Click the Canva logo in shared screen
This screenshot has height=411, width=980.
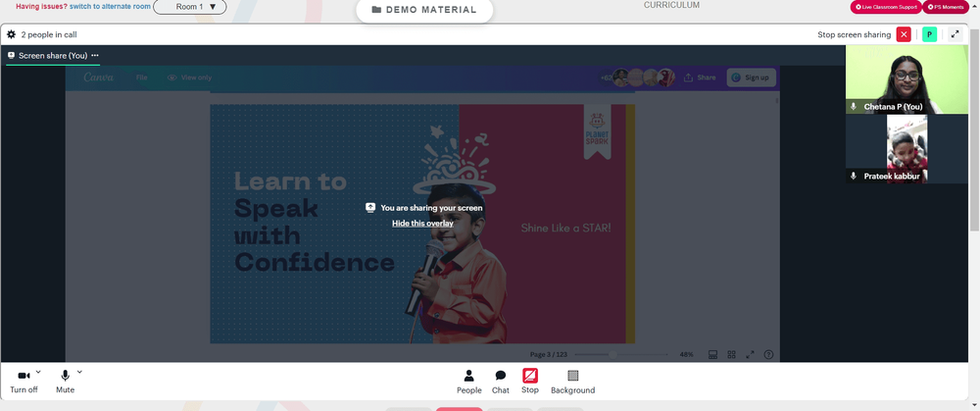pos(99,77)
